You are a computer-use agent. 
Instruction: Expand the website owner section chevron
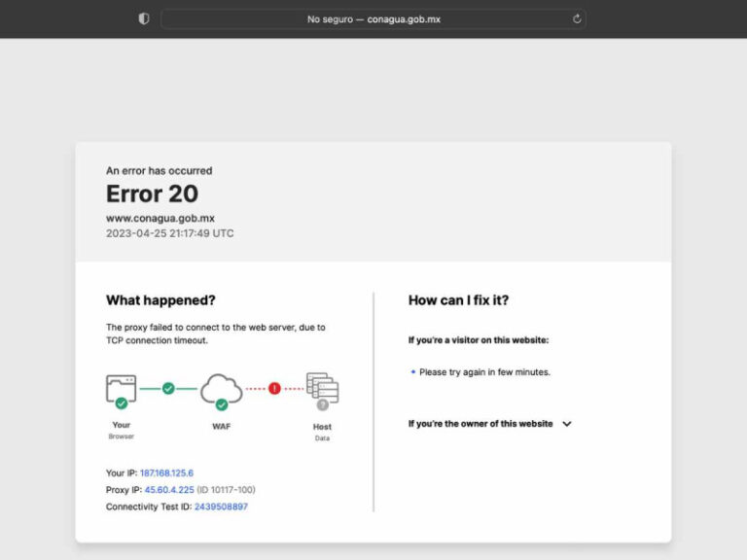567,424
